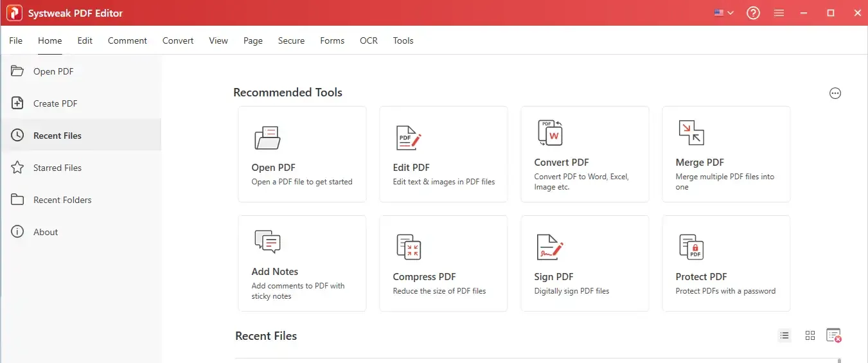868x363 pixels.
Task: Select Create PDF label in sidebar
Action: (55, 103)
